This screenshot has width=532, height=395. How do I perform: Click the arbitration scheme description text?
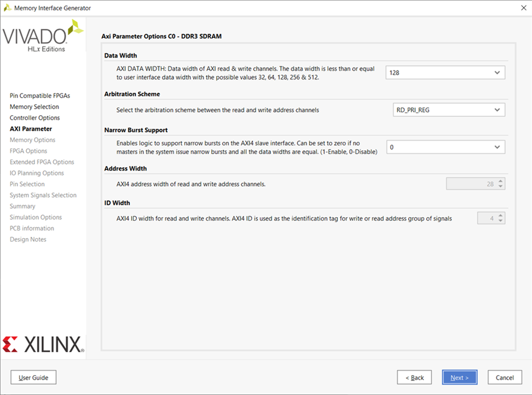pos(218,110)
